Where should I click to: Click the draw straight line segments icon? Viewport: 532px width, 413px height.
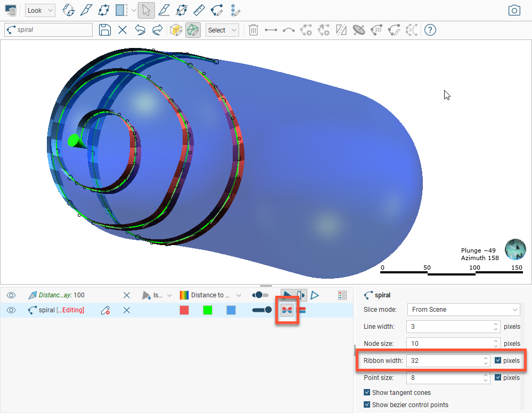271,30
